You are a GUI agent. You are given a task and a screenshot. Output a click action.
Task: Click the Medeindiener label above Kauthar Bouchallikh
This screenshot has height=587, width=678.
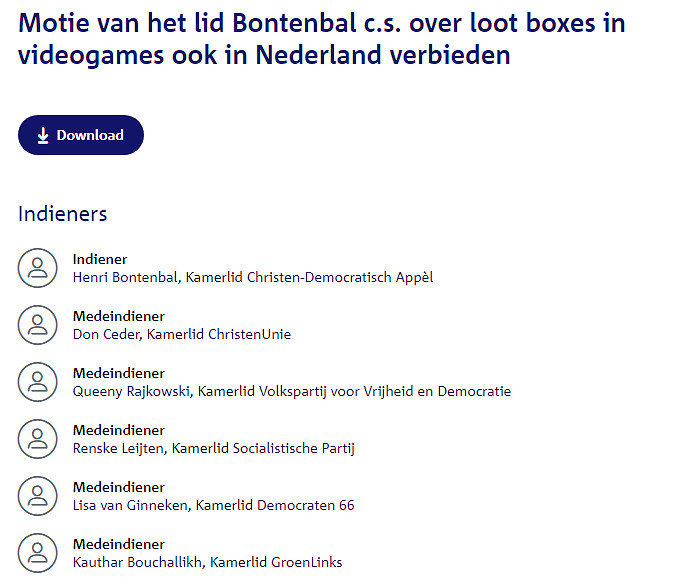[x=118, y=545]
